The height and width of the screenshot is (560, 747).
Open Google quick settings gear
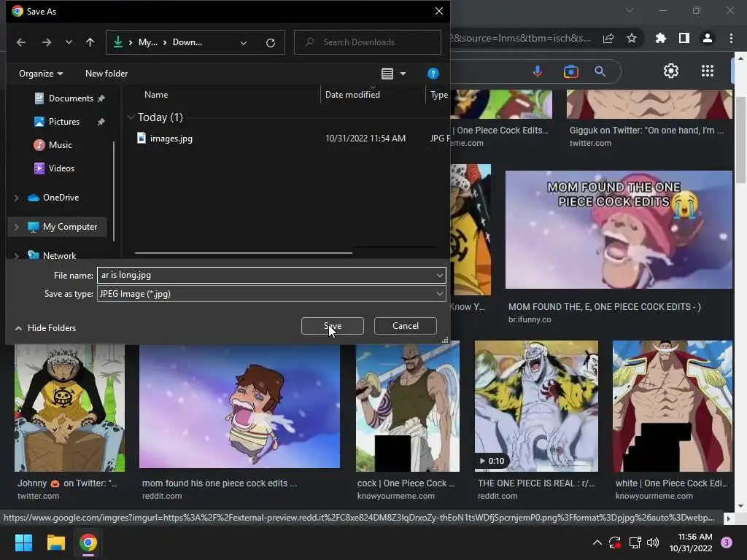(x=671, y=71)
